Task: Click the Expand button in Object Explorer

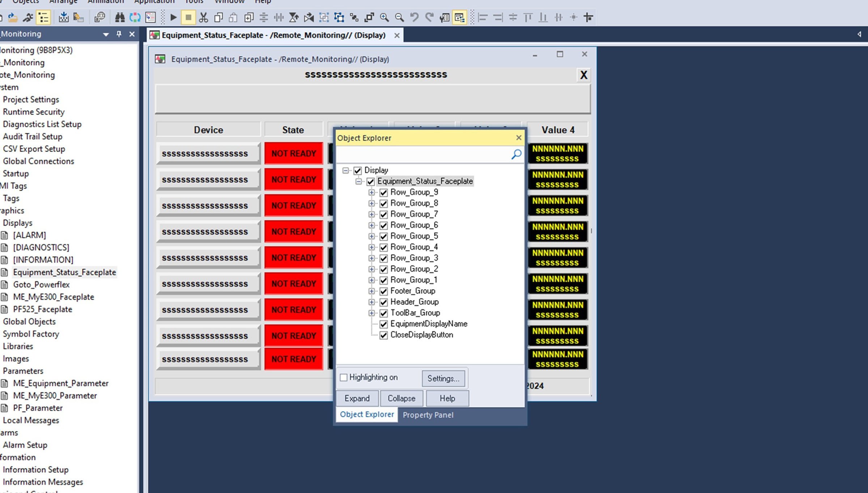Action: coord(357,398)
